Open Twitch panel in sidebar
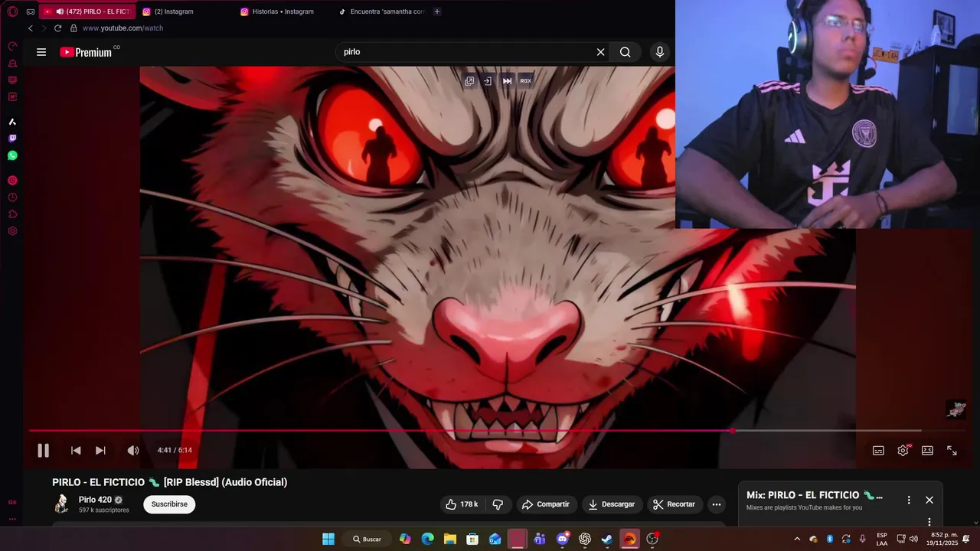 click(12, 139)
